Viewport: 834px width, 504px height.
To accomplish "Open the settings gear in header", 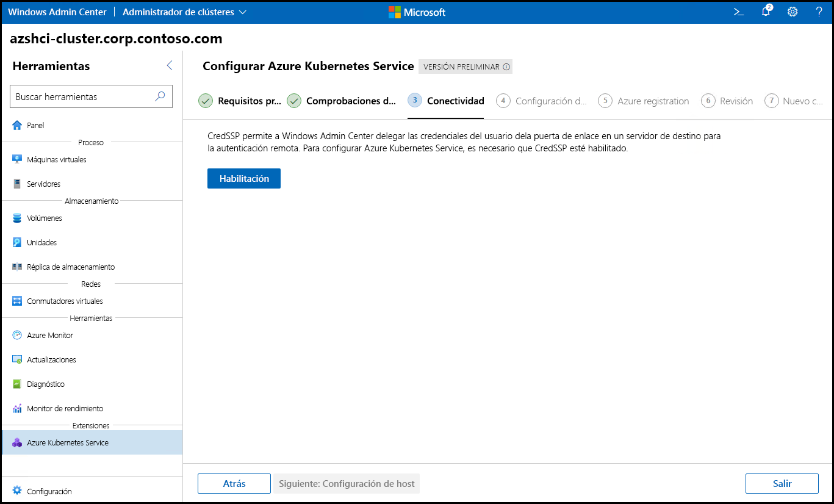I will (x=793, y=12).
